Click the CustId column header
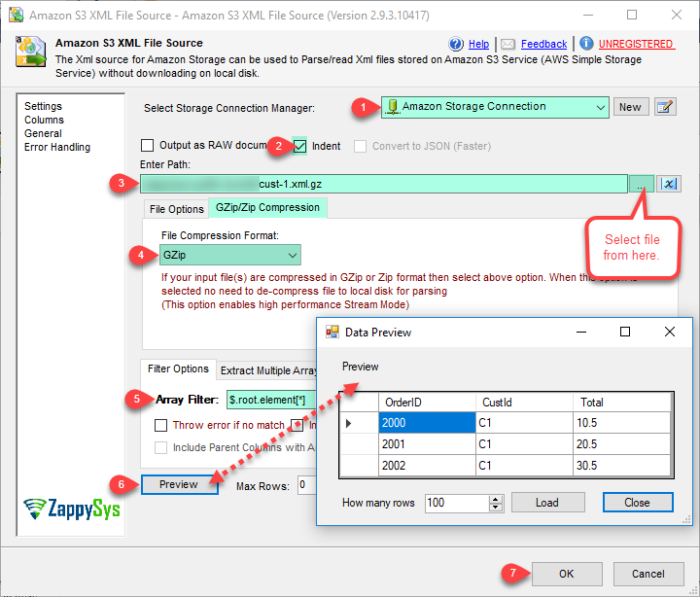Screen dimensions: 700x597 tap(524, 403)
